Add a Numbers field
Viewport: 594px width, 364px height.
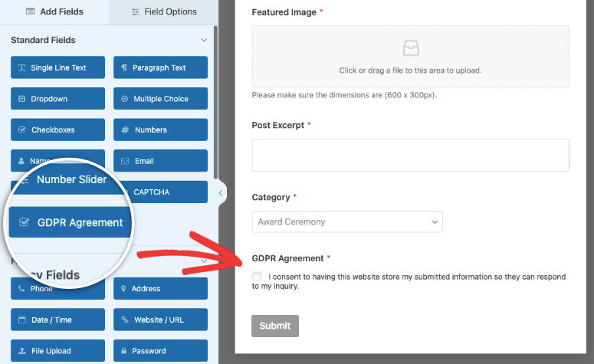pyautogui.click(x=160, y=130)
